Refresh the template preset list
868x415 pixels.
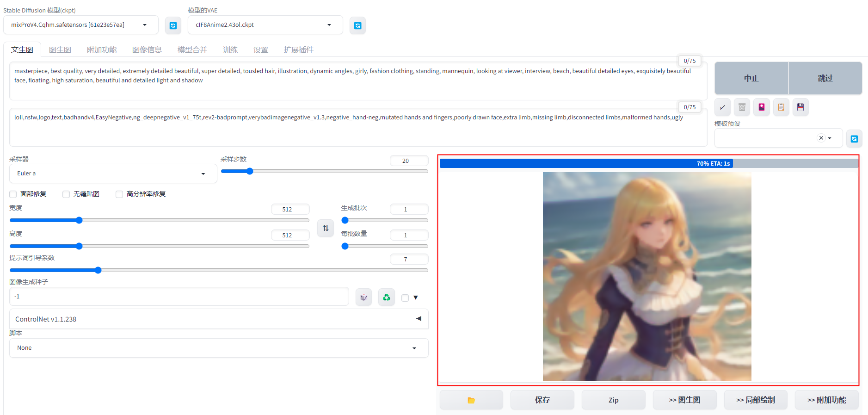(854, 138)
